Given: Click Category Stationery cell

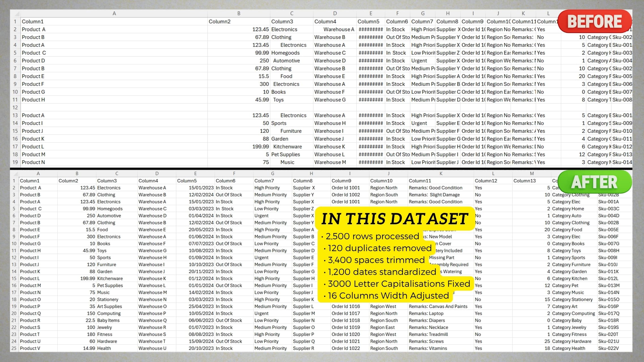Looking at the screenshot, I should coord(572,299).
